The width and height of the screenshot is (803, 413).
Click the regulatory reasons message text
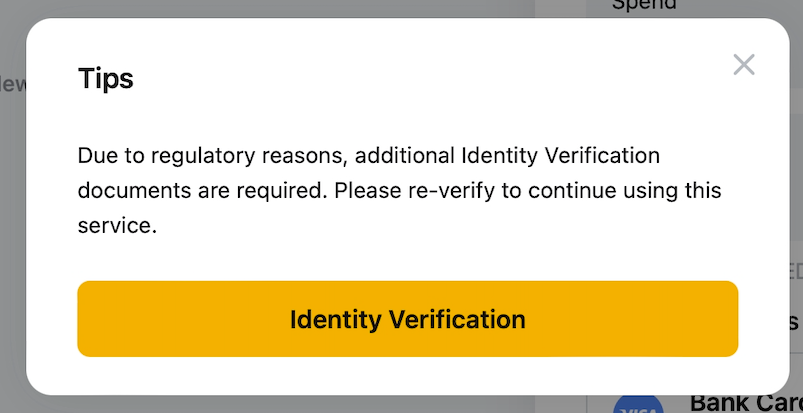tap(400, 190)
